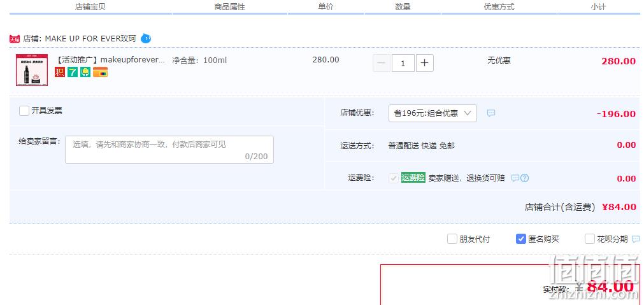Click the 280.00 unit price value
The image size is (644, 305).
(326, 60)
